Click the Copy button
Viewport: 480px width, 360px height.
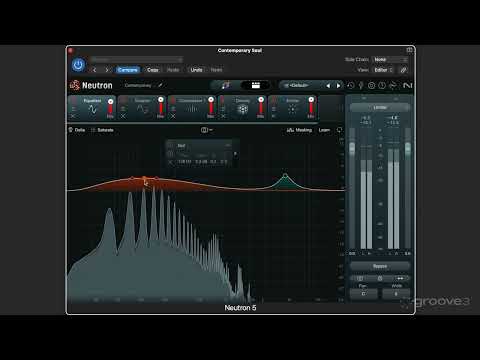(x=153, y=70)
